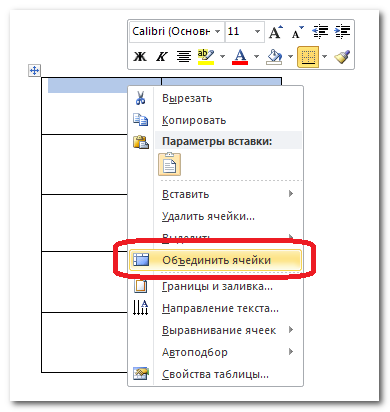
Task: Decrease indent using mini toolbar icon
Action: pyautogui.click(x=320, y=32)
